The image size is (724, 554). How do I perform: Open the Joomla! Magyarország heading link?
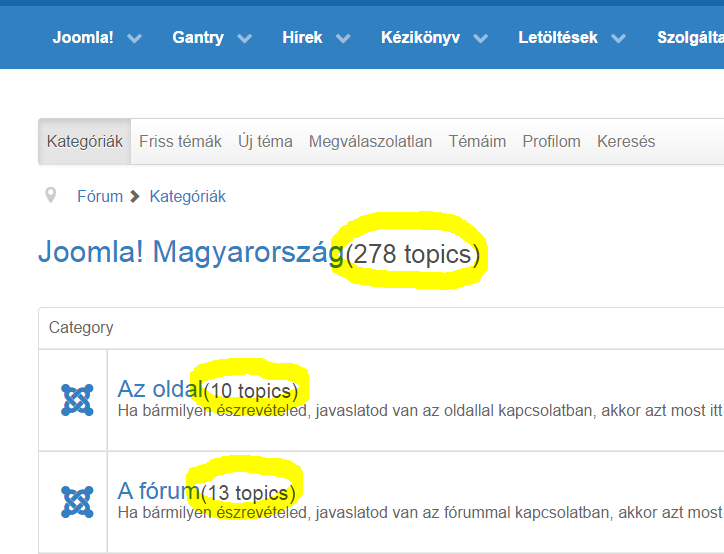pyautogui.click(x=191, y=252)
